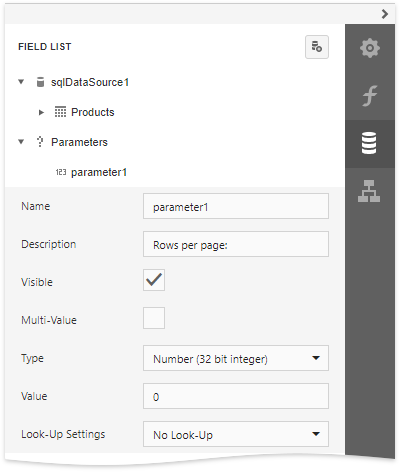Expand the Products table node

click(41, 112)
